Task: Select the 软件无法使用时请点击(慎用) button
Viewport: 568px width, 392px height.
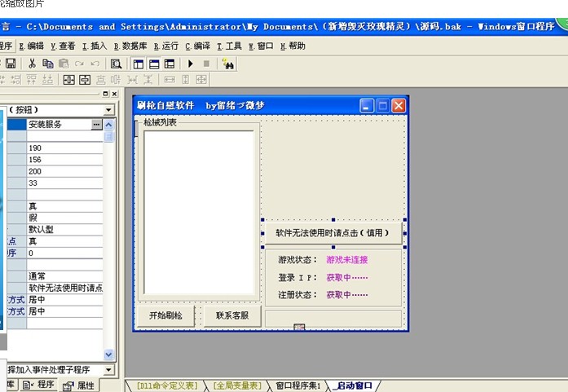Action: click(333, 233)
